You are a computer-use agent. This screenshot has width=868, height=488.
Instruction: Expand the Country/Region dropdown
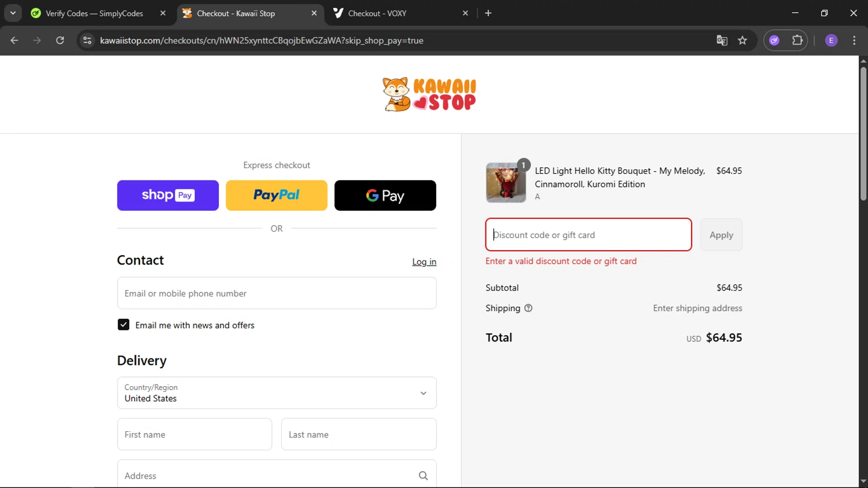[x=277, y=393]
